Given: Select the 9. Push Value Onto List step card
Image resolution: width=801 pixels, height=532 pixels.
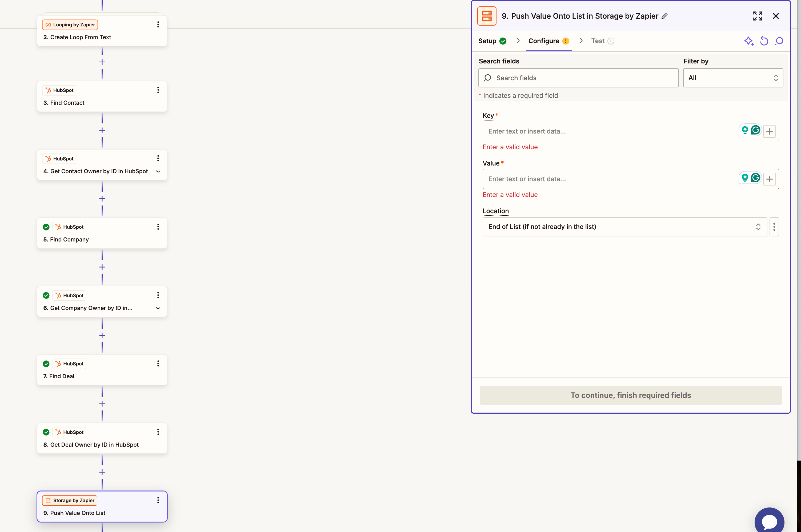Looking at the screenshot, I should pyautogui.click(x=102, y=507).
